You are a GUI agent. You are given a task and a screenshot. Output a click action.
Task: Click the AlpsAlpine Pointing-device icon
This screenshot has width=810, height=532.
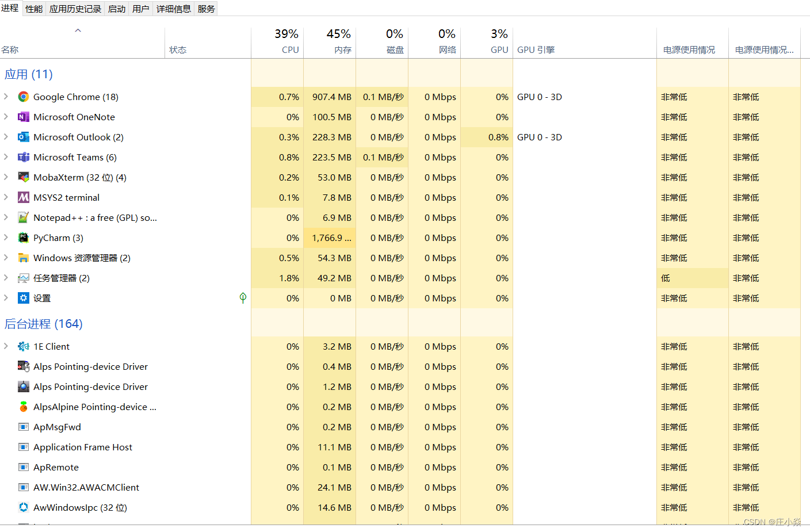pyautogui.click(x=23, y=407)
